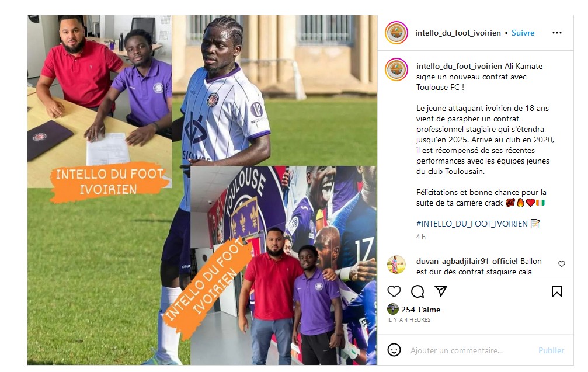The image size is (588, 372).
Task: Follow the account via Suivre
Action: click(x=523, y=33)
